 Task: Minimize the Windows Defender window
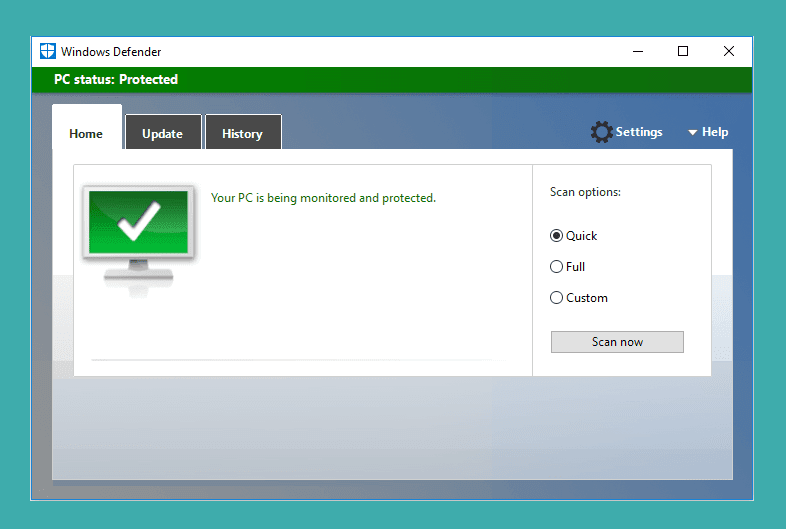tap(638, 51)
